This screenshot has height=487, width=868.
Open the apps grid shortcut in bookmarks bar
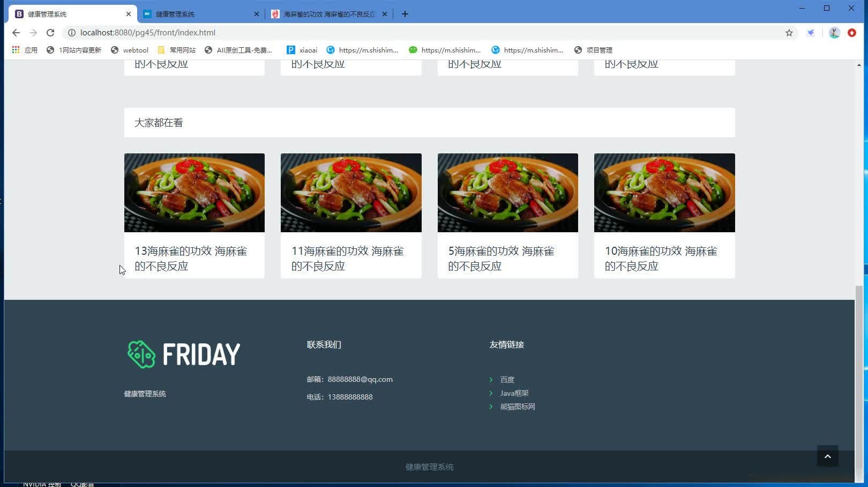25,50
